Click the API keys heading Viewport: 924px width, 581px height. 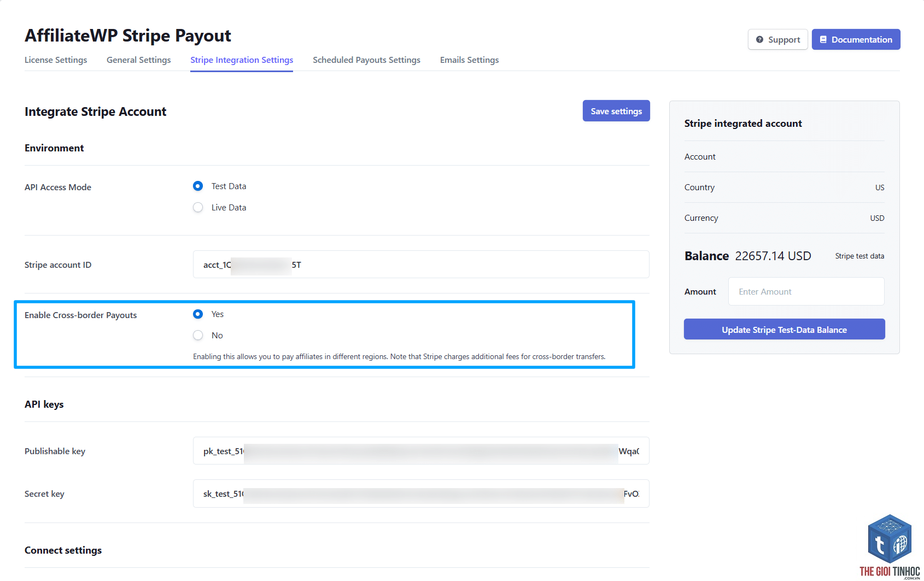tap(44, 404)
